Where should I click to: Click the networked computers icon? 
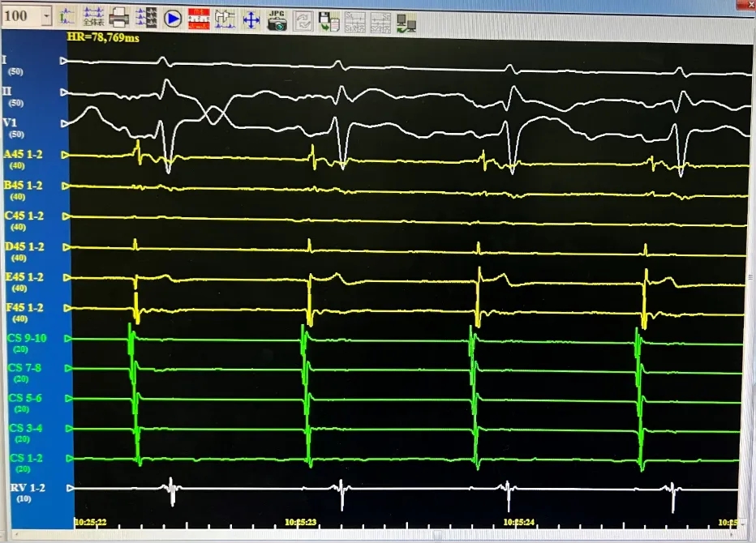tap(406, 24)
